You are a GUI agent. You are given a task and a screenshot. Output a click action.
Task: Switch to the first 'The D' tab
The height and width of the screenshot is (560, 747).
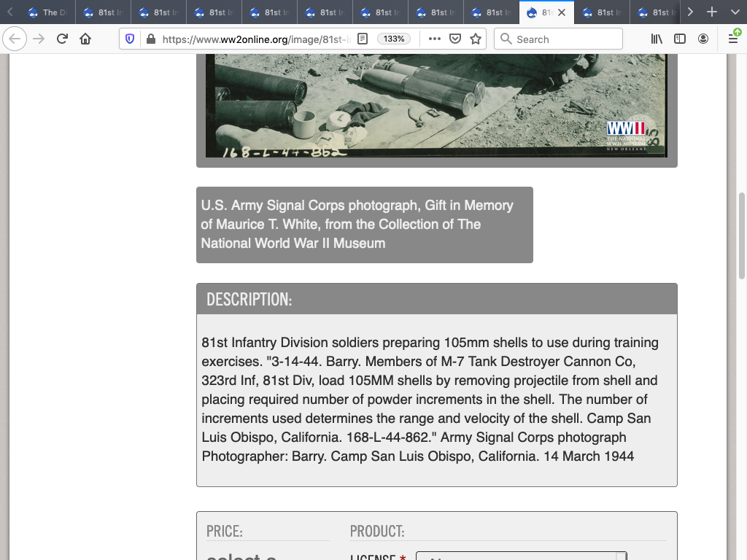tap(47, 12)
